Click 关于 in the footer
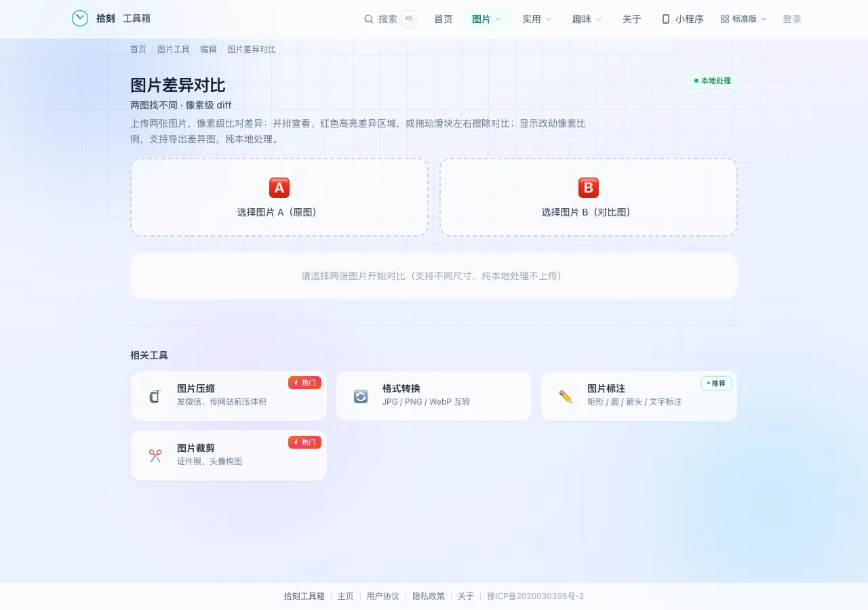 (466, 596)
